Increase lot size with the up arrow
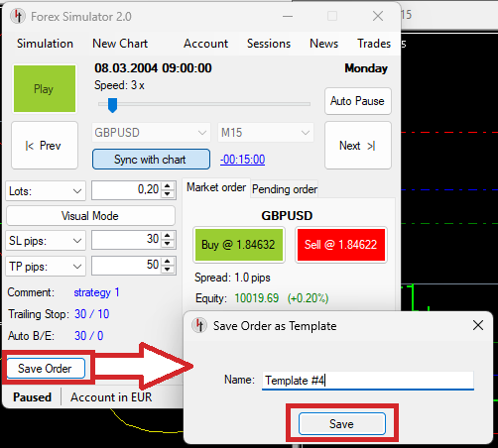The height and width of the screenshot is (448, 498). tap(168, 186)
